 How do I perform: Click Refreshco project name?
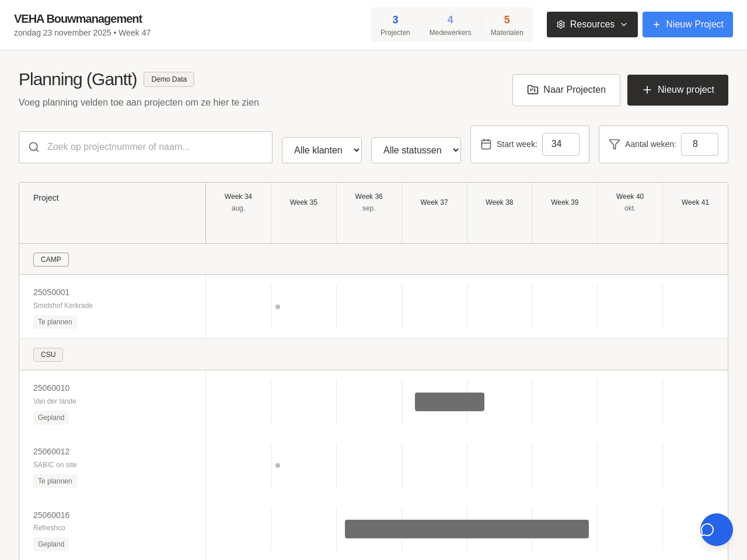(49, 528)
